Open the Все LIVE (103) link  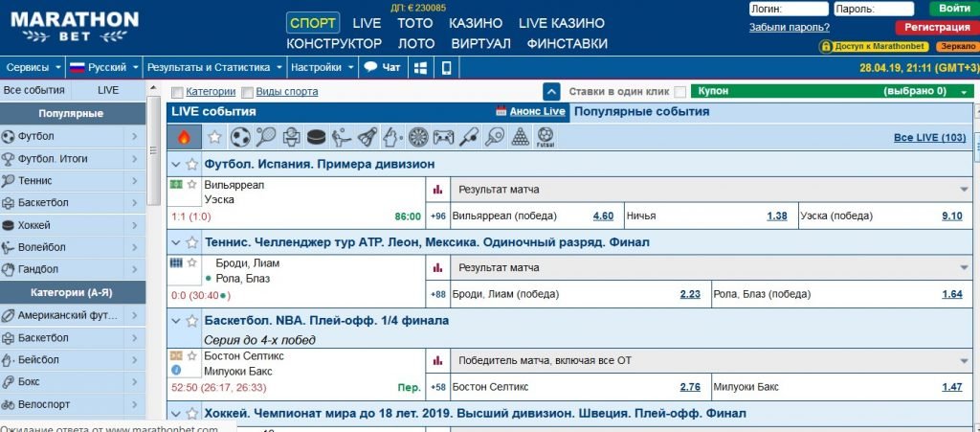point(930,138)
